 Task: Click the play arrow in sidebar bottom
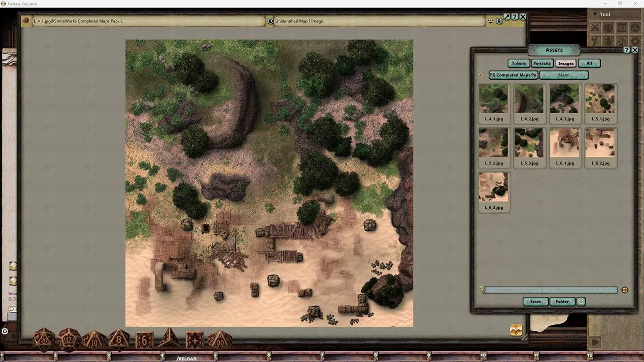[596, 342]
